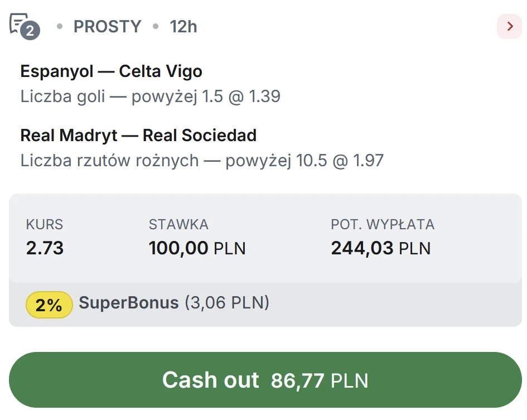The width and height of the screenshot is (527, 420).
Task: Click the corners over 10.5 bet line
Action: click(202, 160)
